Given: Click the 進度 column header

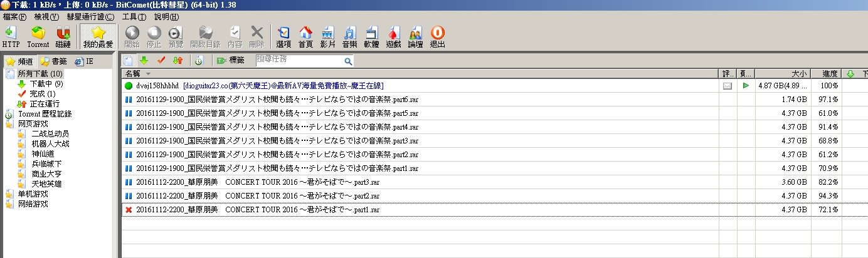Looking at the screenshot, I should [825, 74].
